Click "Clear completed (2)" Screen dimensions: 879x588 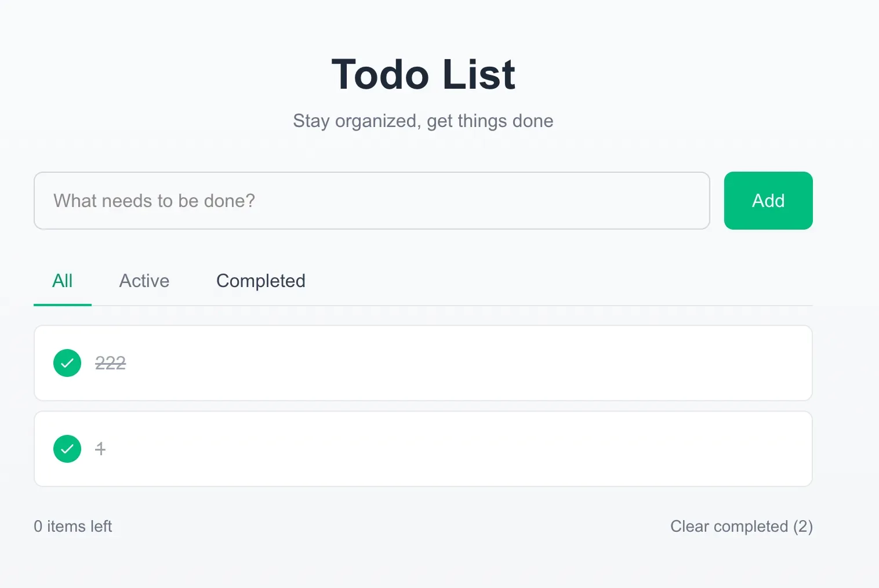tap(742, 526)
